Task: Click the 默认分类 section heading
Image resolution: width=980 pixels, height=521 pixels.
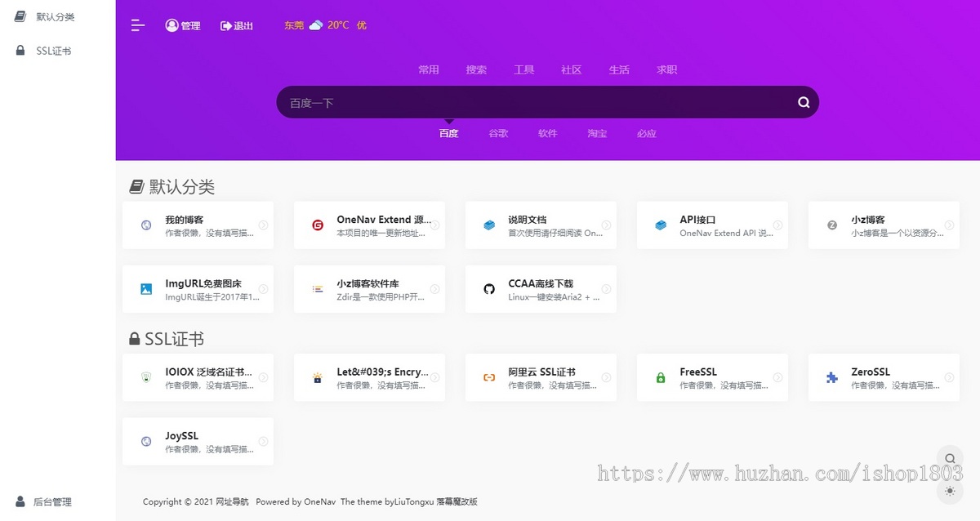Action: coord(181,187)
